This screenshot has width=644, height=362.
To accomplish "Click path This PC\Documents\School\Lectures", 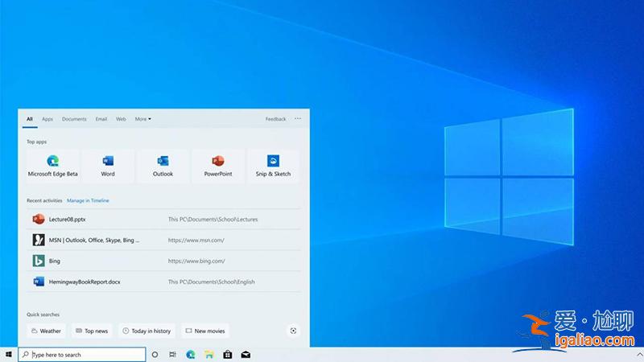I will click(x=213, y=220).
